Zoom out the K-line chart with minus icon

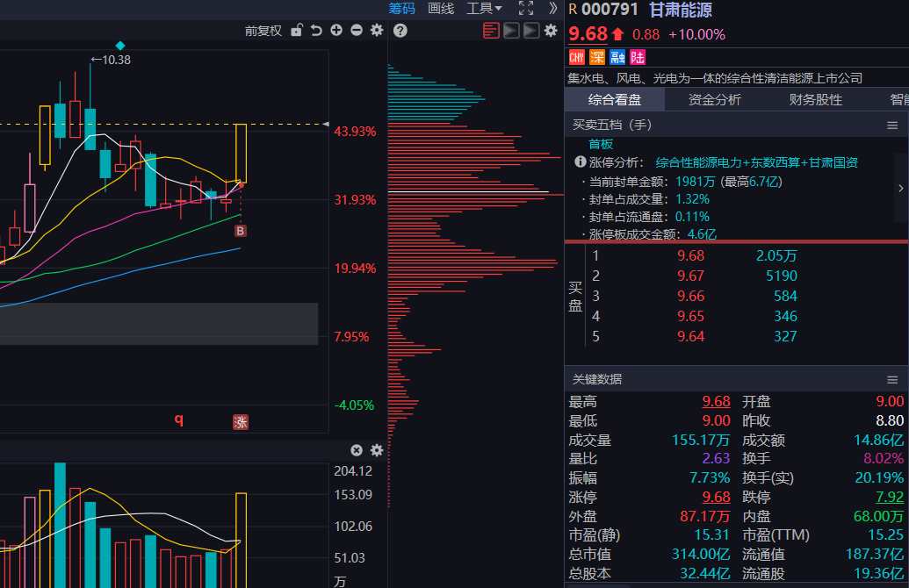tap(357, 30)
